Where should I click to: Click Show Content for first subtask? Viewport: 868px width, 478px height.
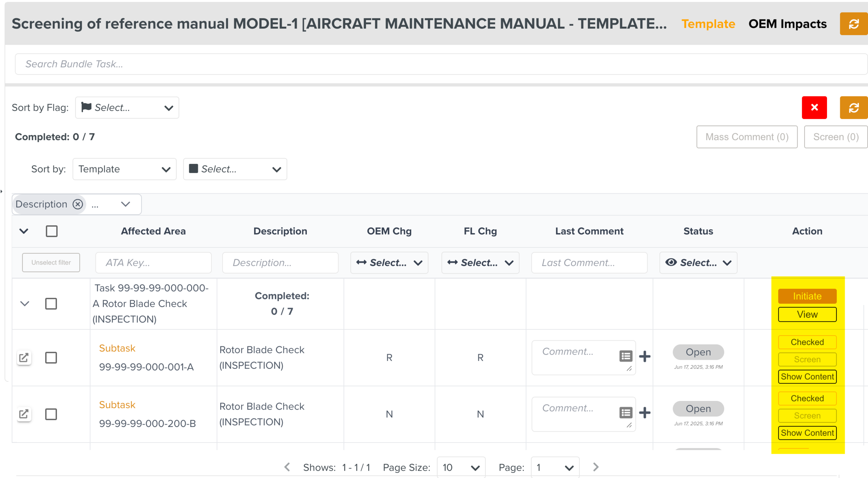coord(807,377)
